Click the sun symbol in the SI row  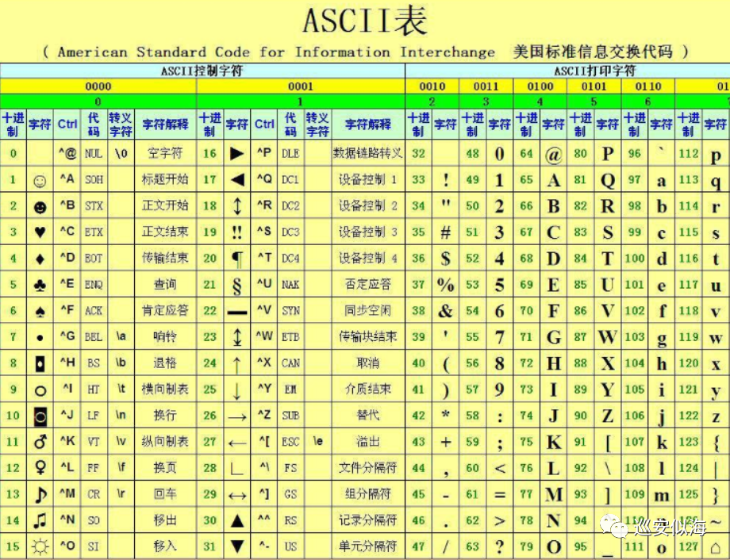[42, 546]
